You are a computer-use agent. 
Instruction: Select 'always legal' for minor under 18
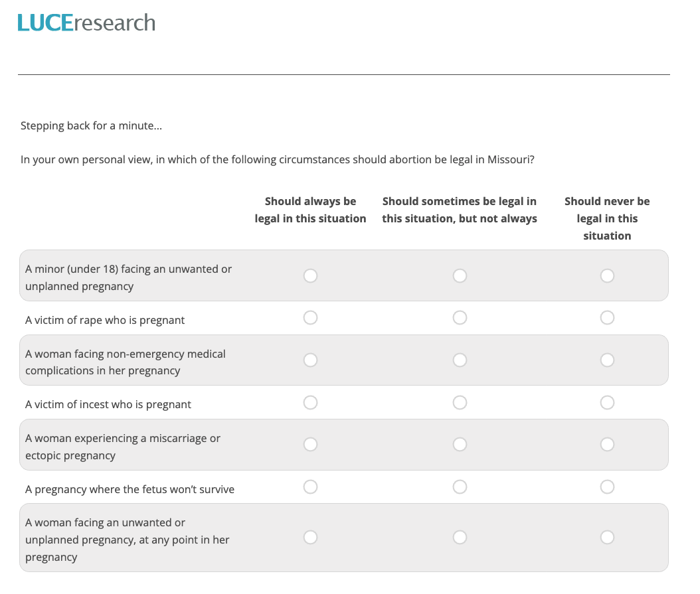pyautogui.click(x=310, y=276)
